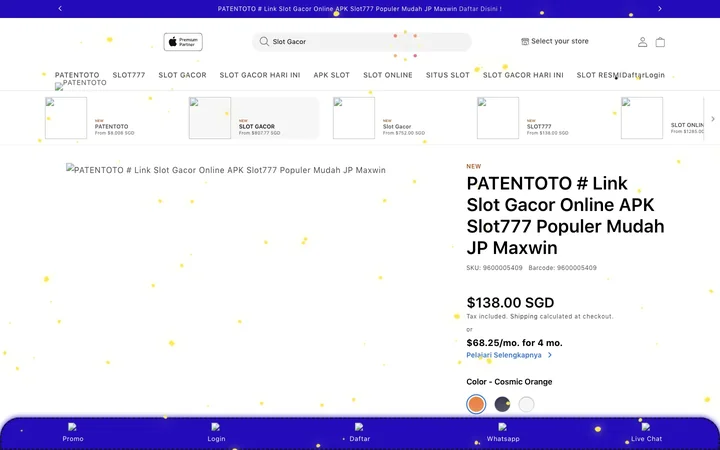
Task: Click the Daftar Disini link in top banner
Action: [x=480, y=8]
